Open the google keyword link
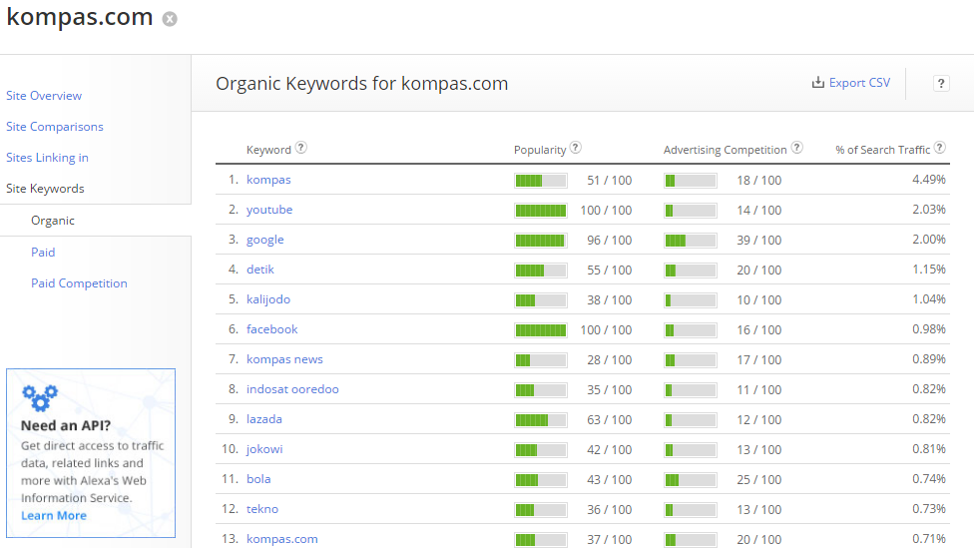The image size is (980, 548). coord(265,240)
